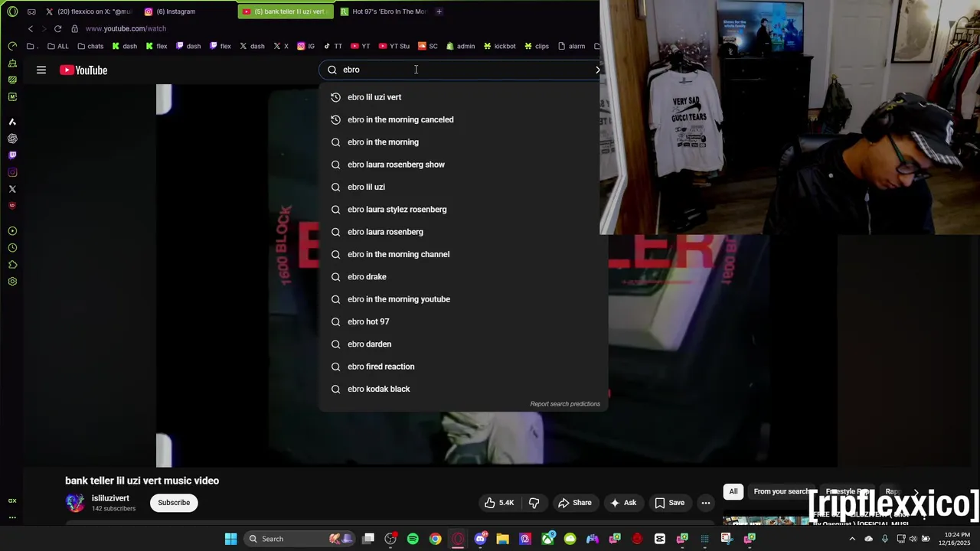Screen dimensions: 980x551
Task: Select suggestion 'ebro lil uzi vert'
Action: click(463, 97)
